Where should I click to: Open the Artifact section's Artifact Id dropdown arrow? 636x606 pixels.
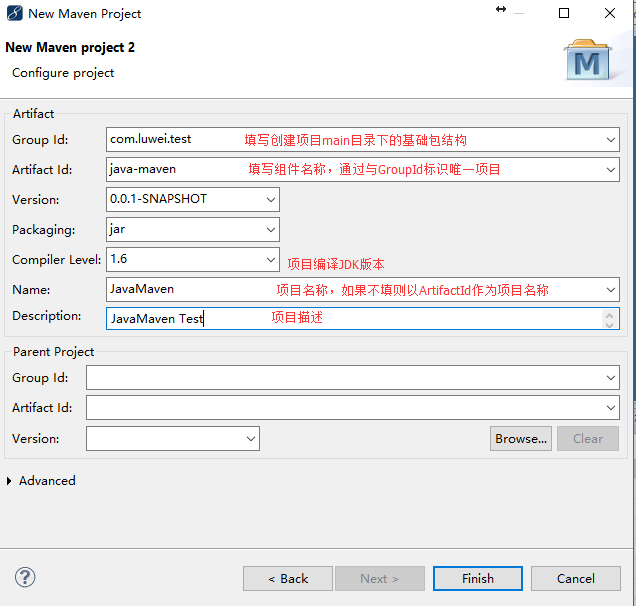[x=610, y=170]
